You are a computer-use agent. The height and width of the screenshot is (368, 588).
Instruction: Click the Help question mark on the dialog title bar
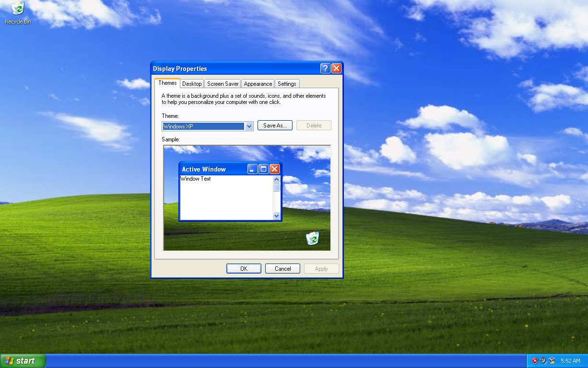pyautogui.click(x=325, y=68)
